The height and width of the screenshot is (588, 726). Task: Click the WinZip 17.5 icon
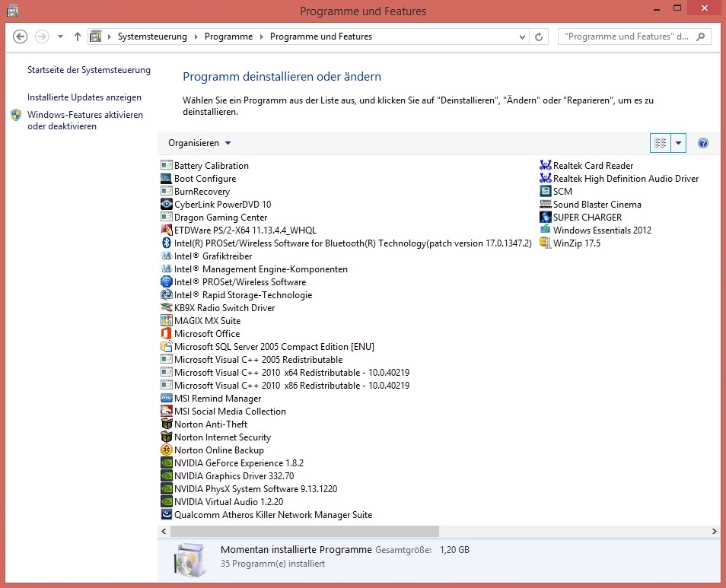coord(546,243)
